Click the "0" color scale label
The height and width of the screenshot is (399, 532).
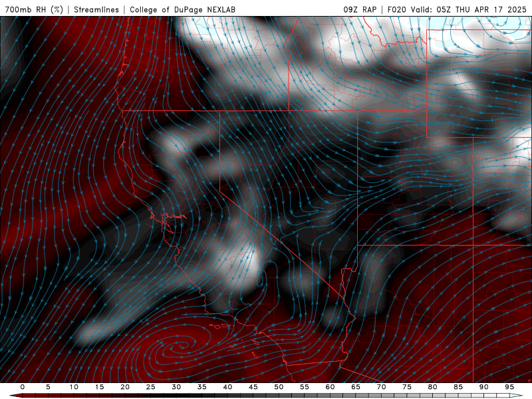tap(23, 387)
